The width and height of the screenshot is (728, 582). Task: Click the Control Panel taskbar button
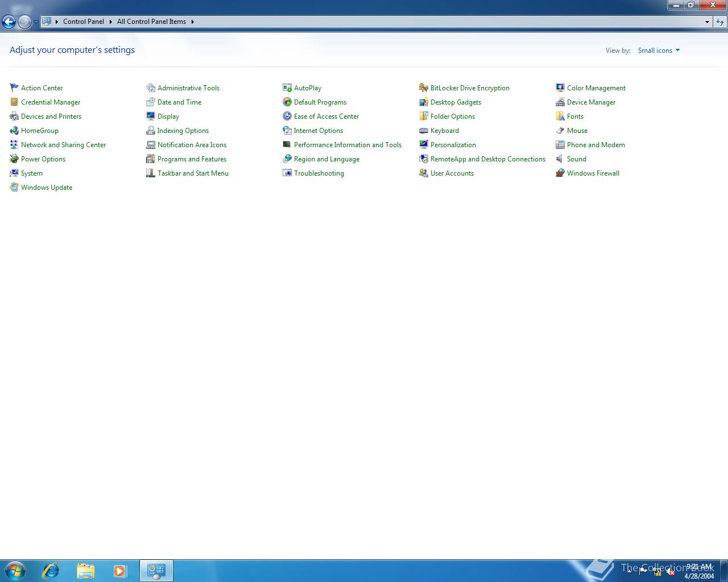coord(156,571)
